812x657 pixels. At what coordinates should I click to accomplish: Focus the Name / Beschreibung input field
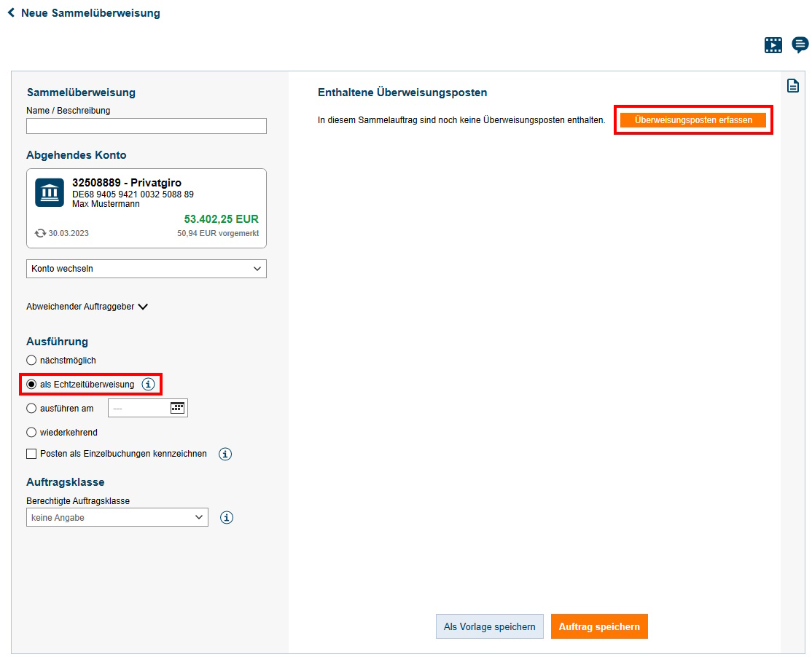[x=146, y=126]
